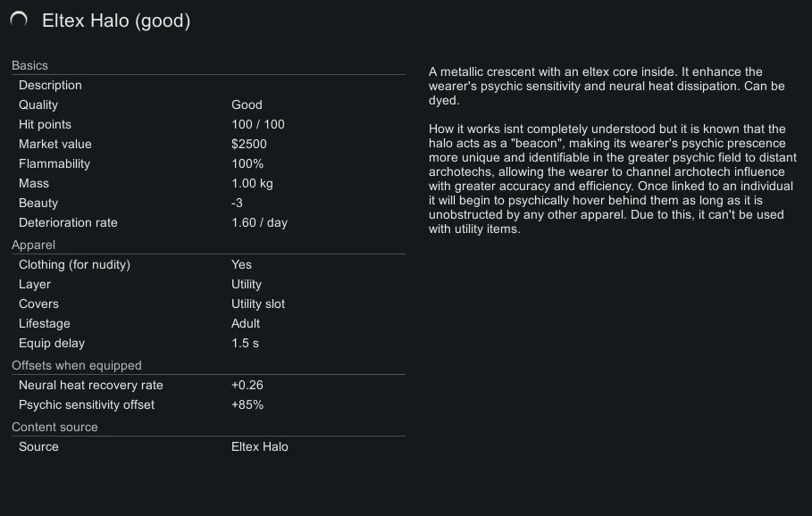Click the Clothing (for nudity) row
Image resolution: width=812 pixels, height=516 pixels.
pyautogui.click(x=208, y=264)
